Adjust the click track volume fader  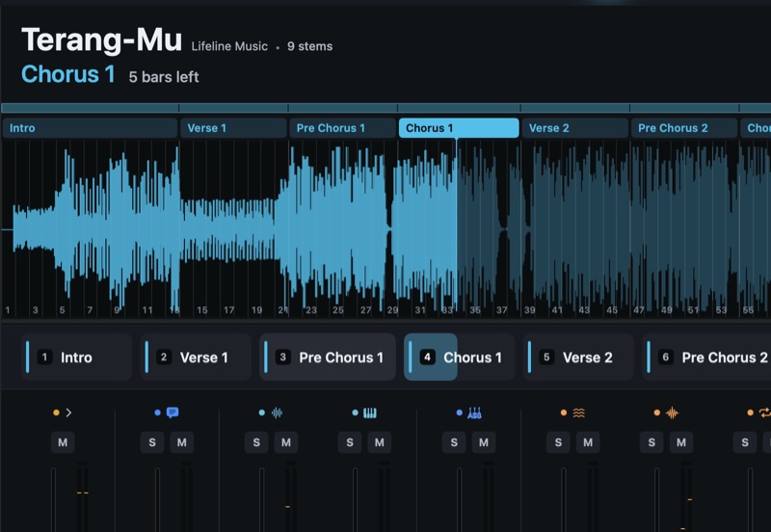point(53,499)
